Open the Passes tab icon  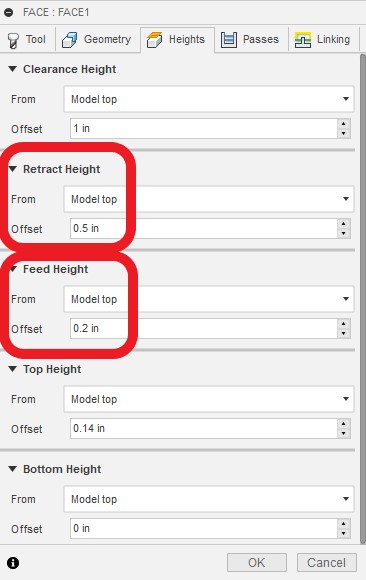[229, 40]
